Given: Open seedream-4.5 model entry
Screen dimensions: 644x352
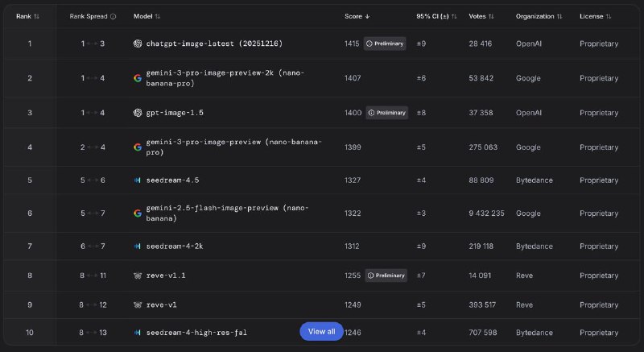Looking at the screenshot, I should 172,180.
